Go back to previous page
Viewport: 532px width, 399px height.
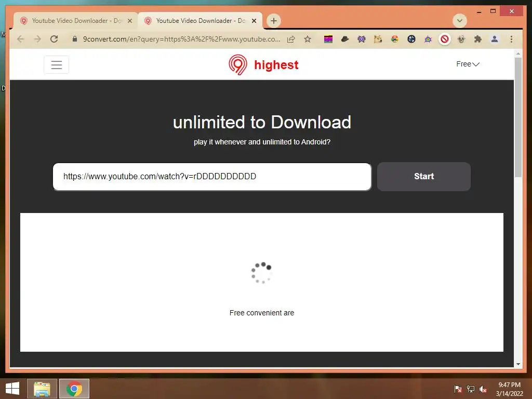21,39
